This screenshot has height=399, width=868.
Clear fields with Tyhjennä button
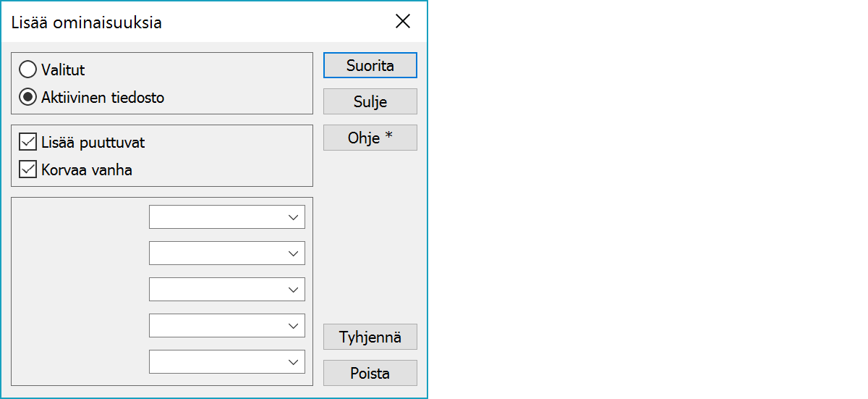pyautogui.click(x=370, y=337)
